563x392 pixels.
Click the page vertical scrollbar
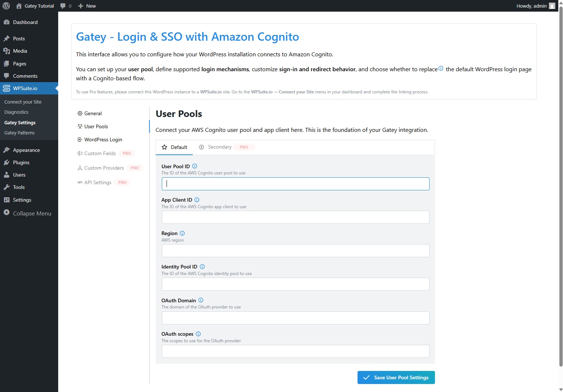pos(560,182)
